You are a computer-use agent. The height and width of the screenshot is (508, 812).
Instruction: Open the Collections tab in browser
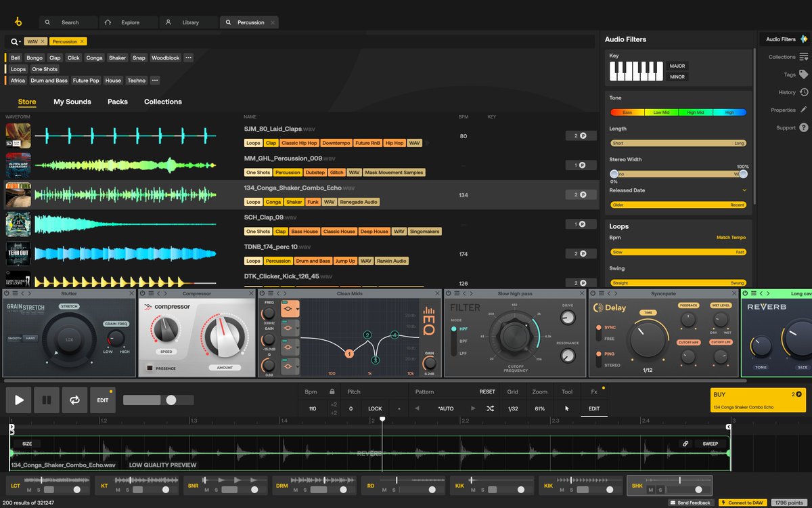pos(163,102)
